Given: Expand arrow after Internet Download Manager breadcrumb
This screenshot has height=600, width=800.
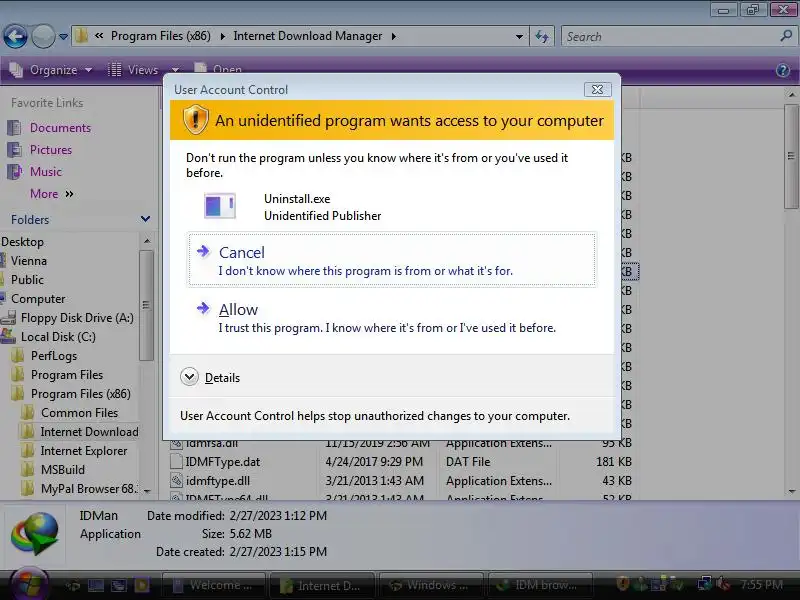Looking at the screenshot, I should tap(394, 36).
